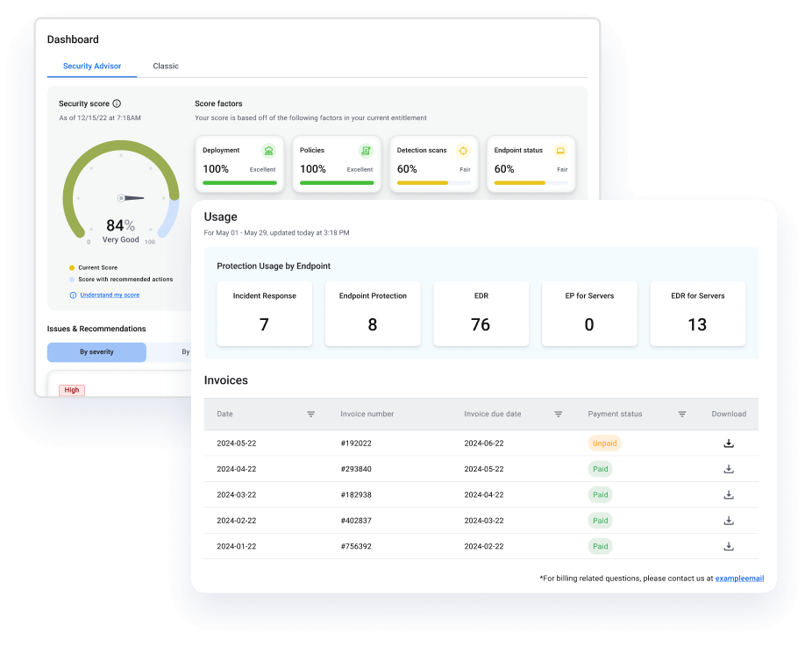Open the Security score info icon
Image resolution: width=812 pixels, height=646 pixels.
click(115, 103)
